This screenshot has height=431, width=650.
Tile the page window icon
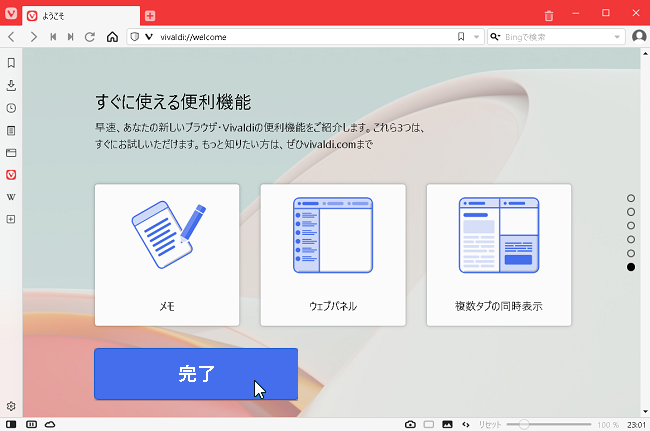429,424
